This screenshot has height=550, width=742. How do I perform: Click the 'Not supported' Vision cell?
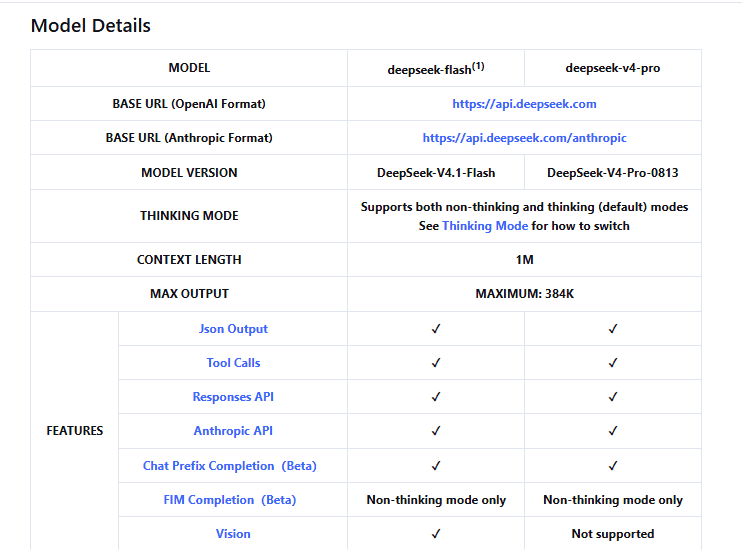(613, 534)
